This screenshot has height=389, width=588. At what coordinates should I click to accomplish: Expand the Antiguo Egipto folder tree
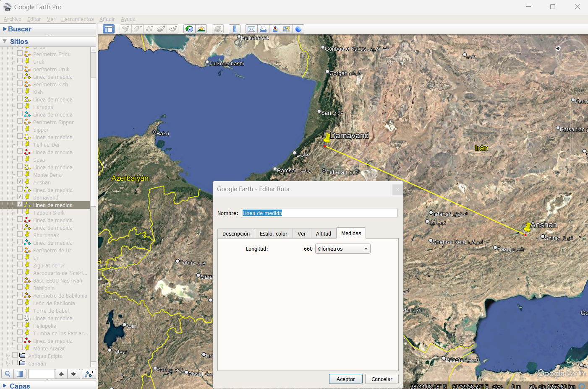[x=7, y=355]
